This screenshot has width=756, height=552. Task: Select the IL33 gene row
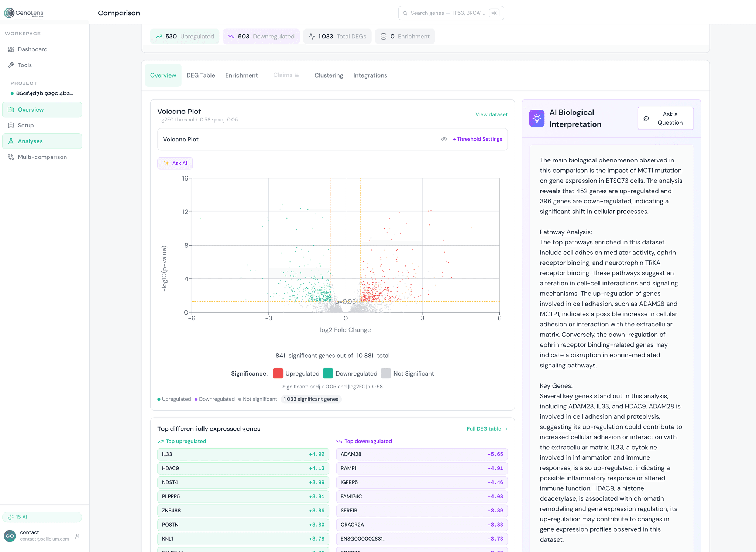pos(243,455)
